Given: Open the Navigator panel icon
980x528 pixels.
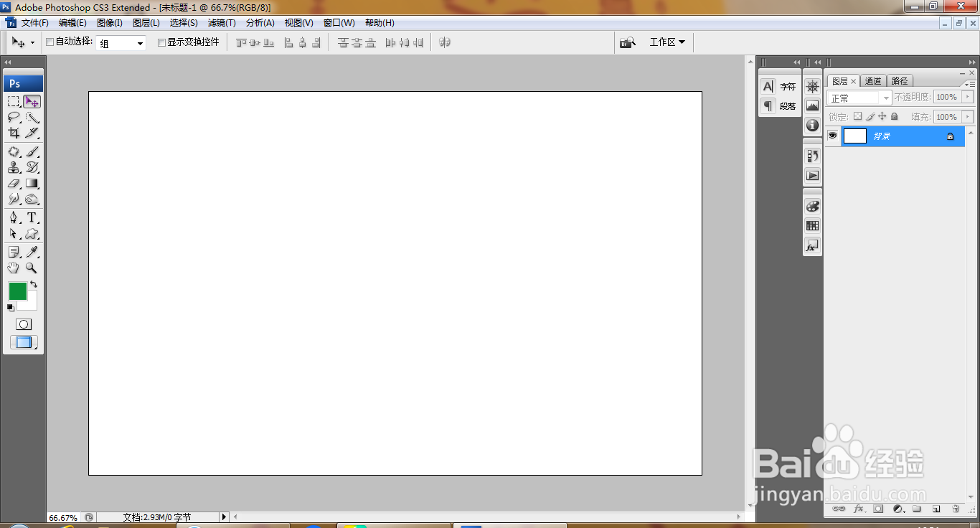Looking at the screenshot, I should point(812,87).
